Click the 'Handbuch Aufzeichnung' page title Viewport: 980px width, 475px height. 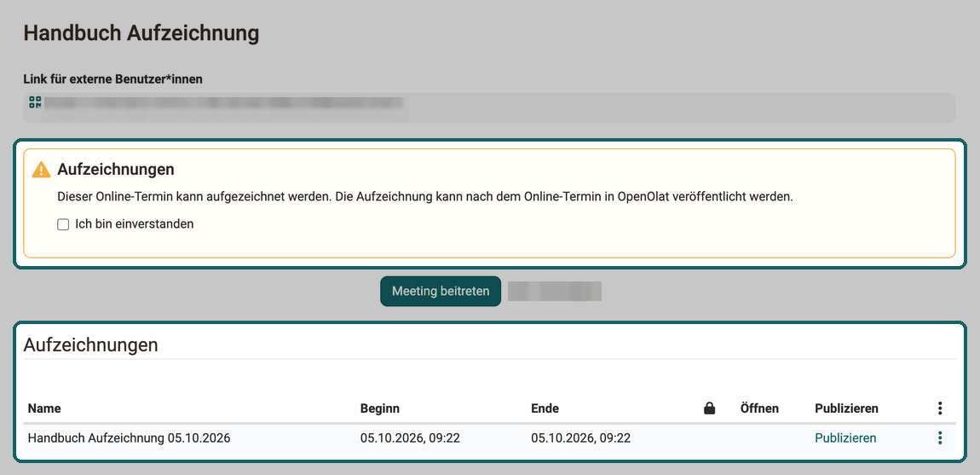141,33
